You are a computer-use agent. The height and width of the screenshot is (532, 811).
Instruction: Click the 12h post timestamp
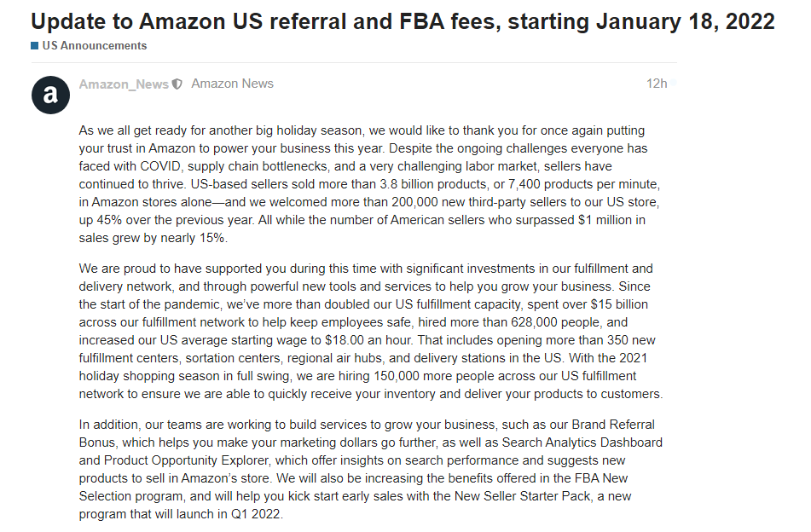click(657, 84)
